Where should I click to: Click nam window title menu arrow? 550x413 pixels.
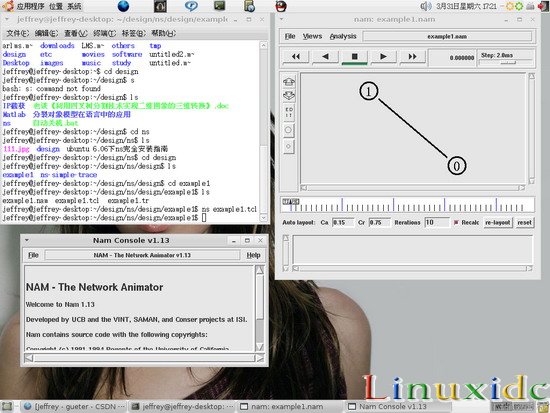point(281,20)
